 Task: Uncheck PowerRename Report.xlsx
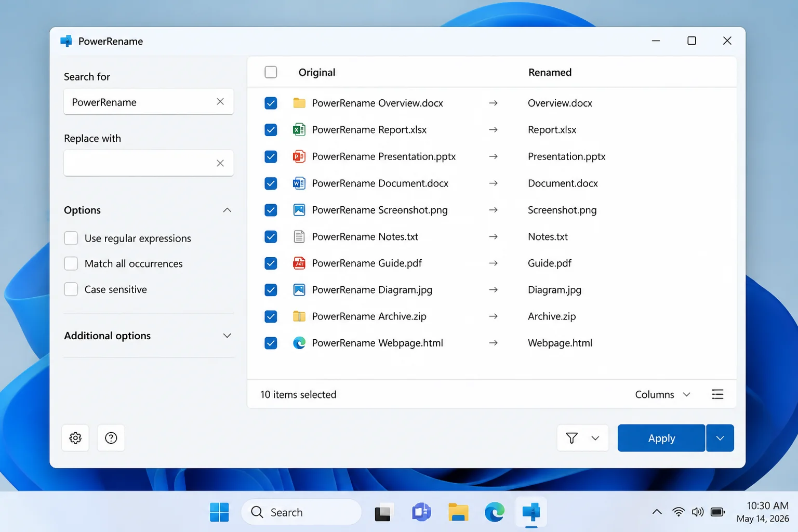271,129
